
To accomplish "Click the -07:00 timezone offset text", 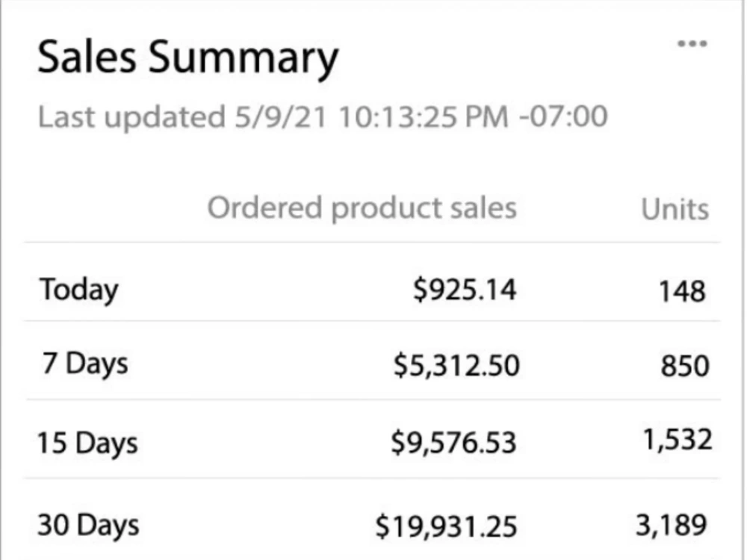I will [563, 116].
